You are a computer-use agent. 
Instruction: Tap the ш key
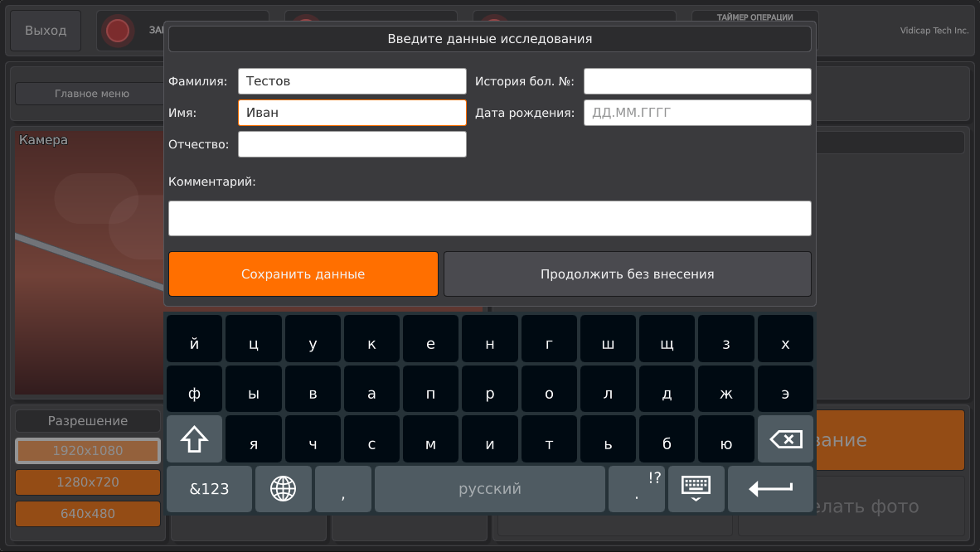[x=608, y=339]
